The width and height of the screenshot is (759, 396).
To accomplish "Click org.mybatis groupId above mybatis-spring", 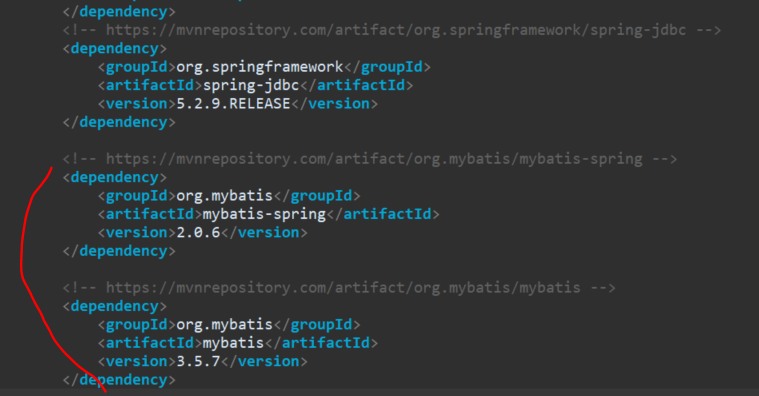I will click(225, 196).
